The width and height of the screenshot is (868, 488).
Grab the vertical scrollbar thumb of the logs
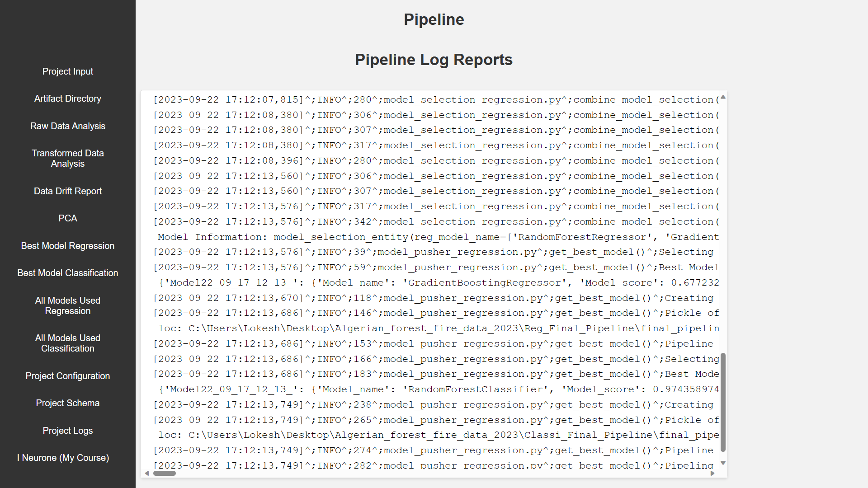point(723,402)
